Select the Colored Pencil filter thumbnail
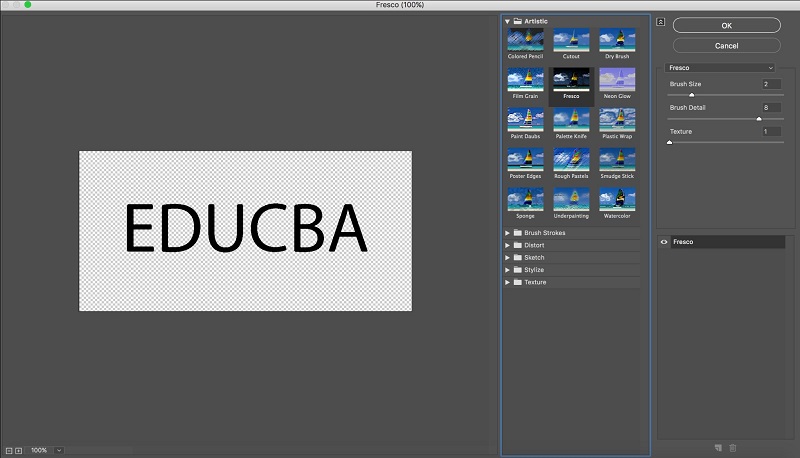Viewport: 800px width, 458px height. click(525, 40)
